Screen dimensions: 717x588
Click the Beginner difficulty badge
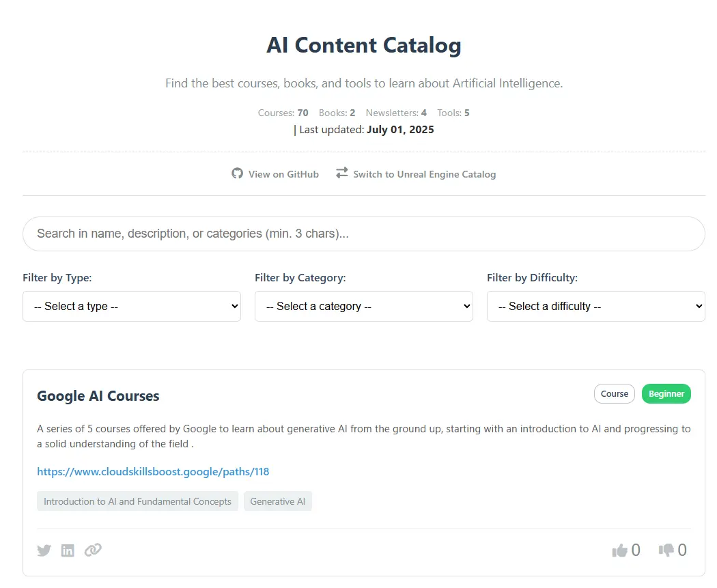[x=666, y=393]
